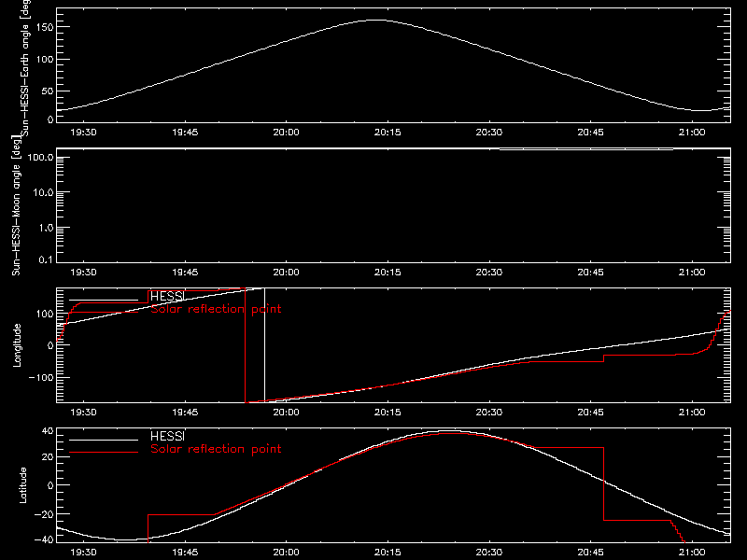Choose 20:00 time label under Longitude plot
Screen dimensions: 747x560
coord(287,412)
